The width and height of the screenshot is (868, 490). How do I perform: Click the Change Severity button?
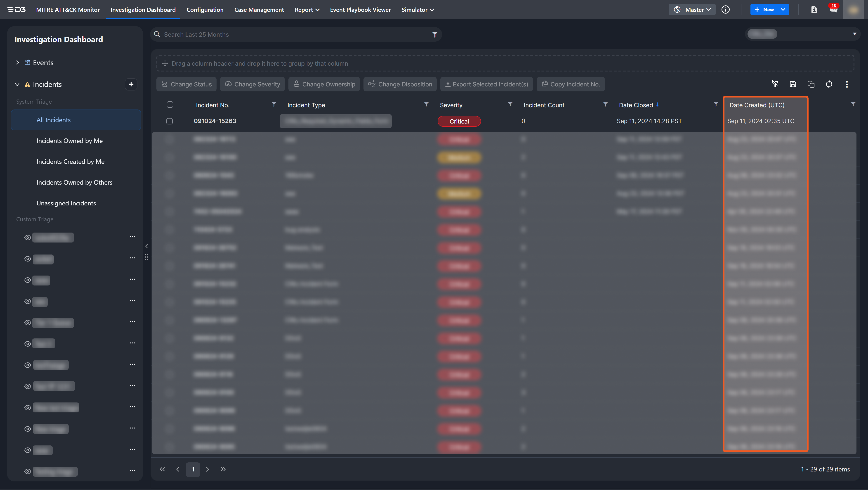(252, 84)
